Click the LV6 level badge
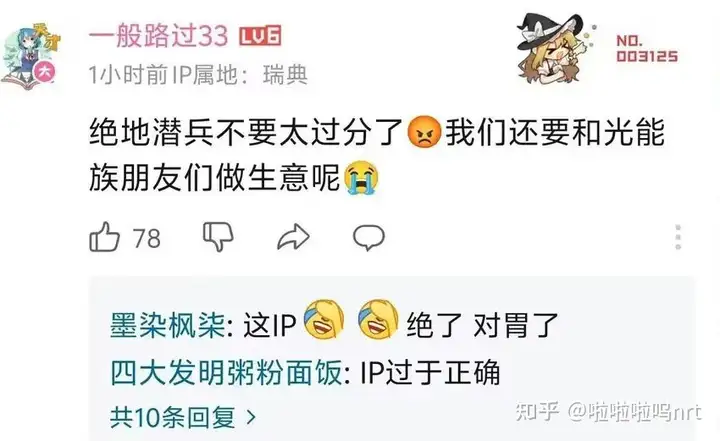 pyautogui.click(x=260, y=35)
